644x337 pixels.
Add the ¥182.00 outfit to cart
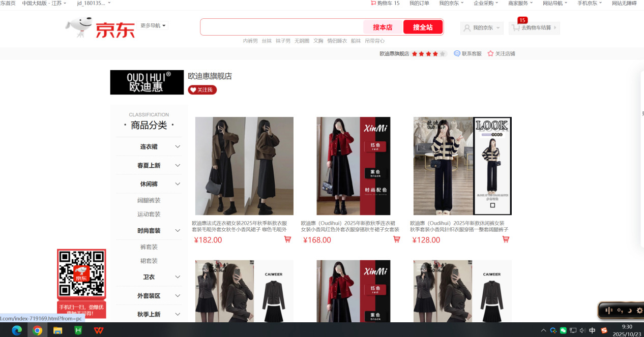click(x=287, y=239)
